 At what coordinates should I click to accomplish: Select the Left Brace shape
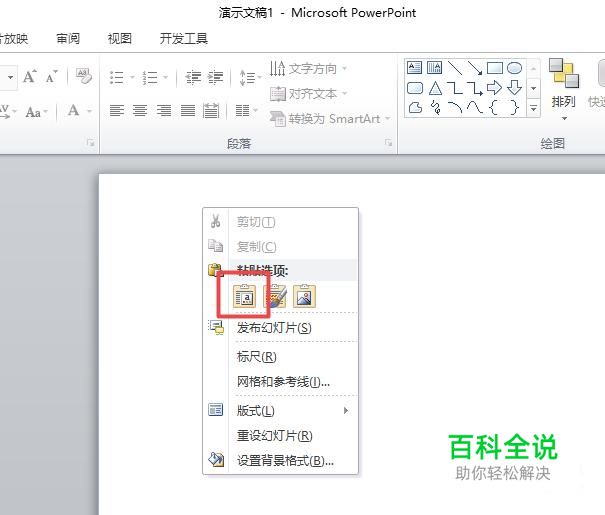(x=494, y=107)
